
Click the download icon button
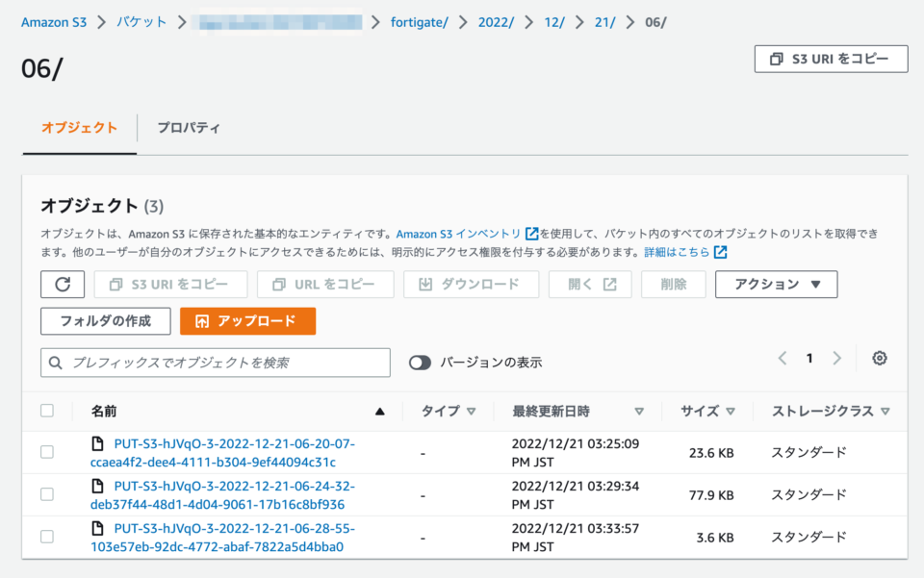click(x=426, y=284)
